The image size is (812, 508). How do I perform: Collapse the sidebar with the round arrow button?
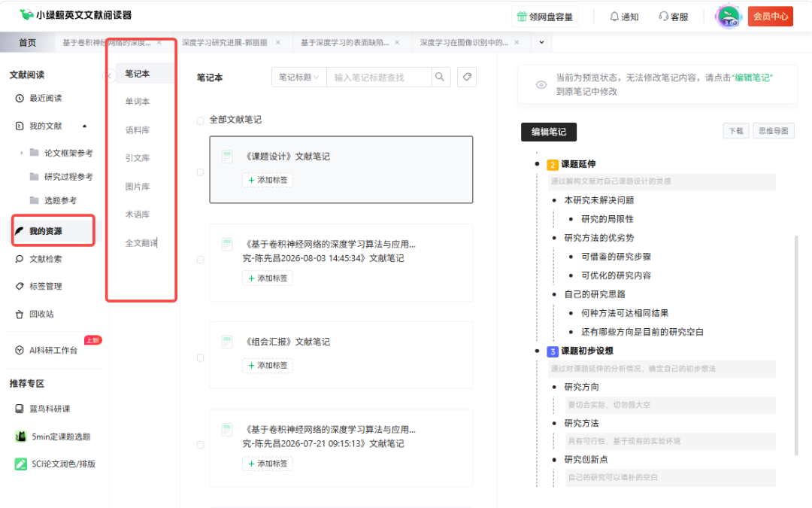click(x=108, y=76)
